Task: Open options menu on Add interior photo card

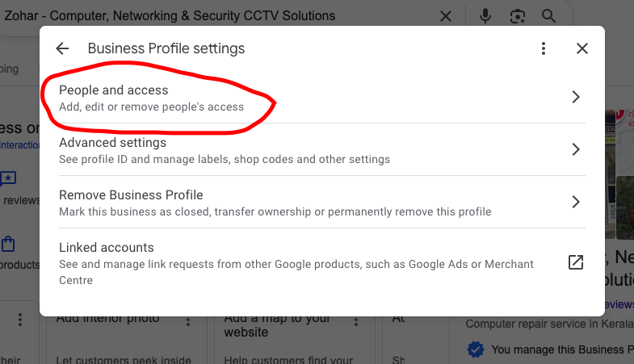Action: point(188,321)
